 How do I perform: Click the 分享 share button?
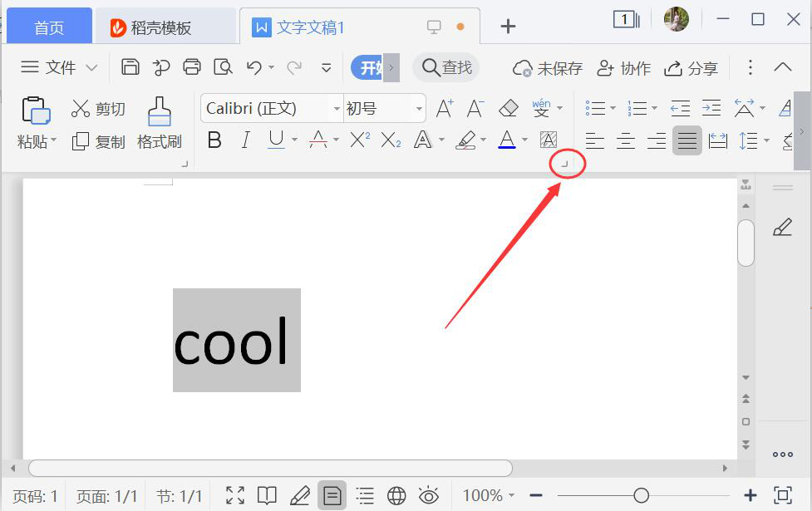click(x=691, y=68)
